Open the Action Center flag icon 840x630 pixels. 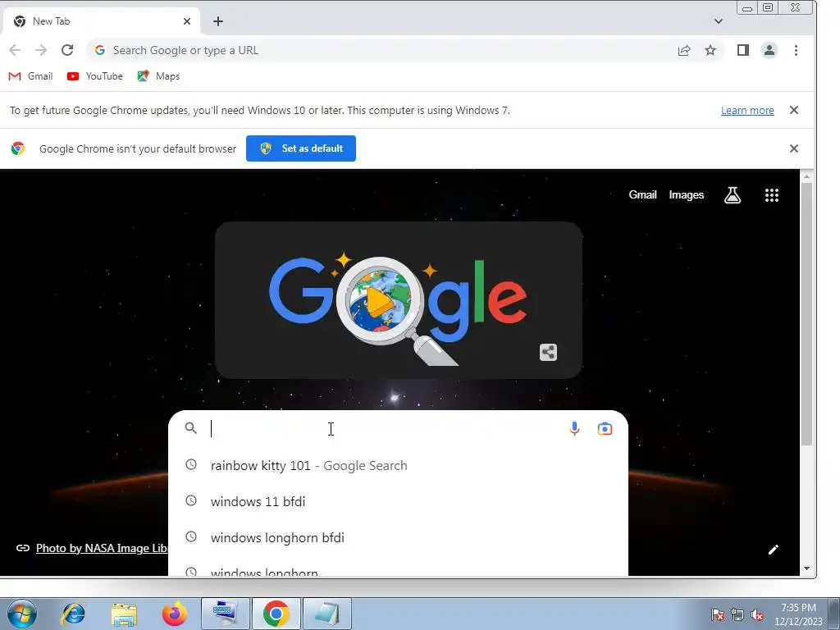click(x=718, y=614)
